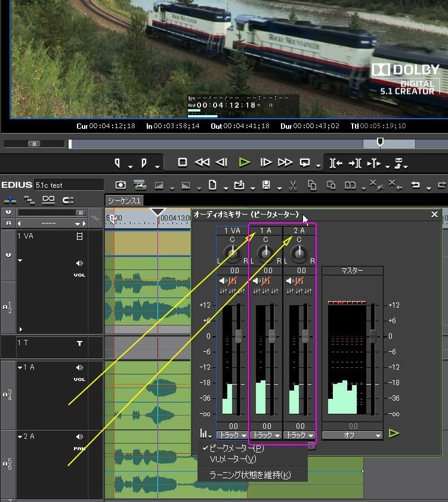
Task: Click the green play button in audio mixer
Action: (394, 433)
